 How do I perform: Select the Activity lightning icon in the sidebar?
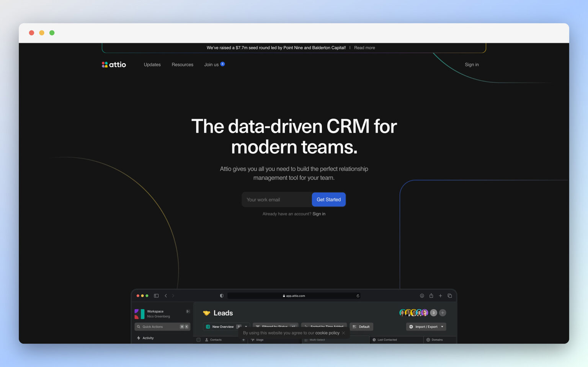click(x=138, y=338)
